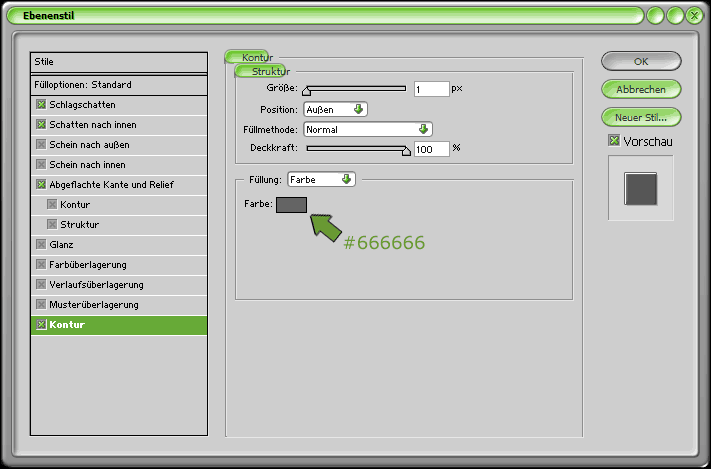Image resolution: width=711 pixels, height=469 pixels.
Task: Uncheck the Schlagschatten checkbox
Action: pos(41,105)
